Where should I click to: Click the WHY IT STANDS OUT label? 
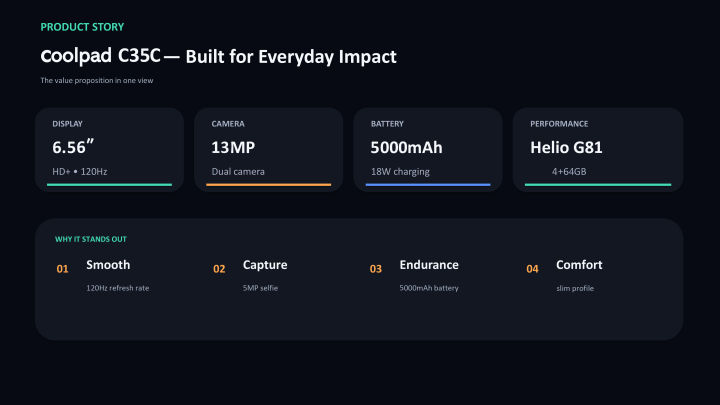[x=90, y=239]
